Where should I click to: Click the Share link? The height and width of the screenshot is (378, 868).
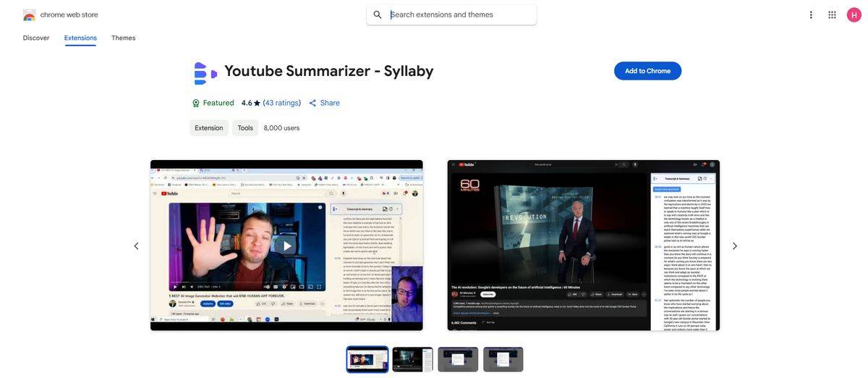pyautogui.click(x=330, y=103)
